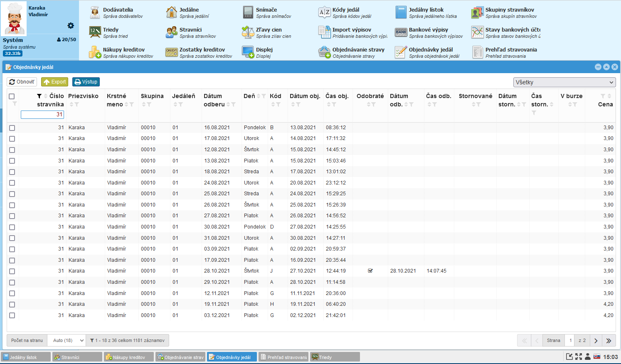Viewport: 621px width, 364px height.
Task: Go to next page arrow
Action: [596, 341]
